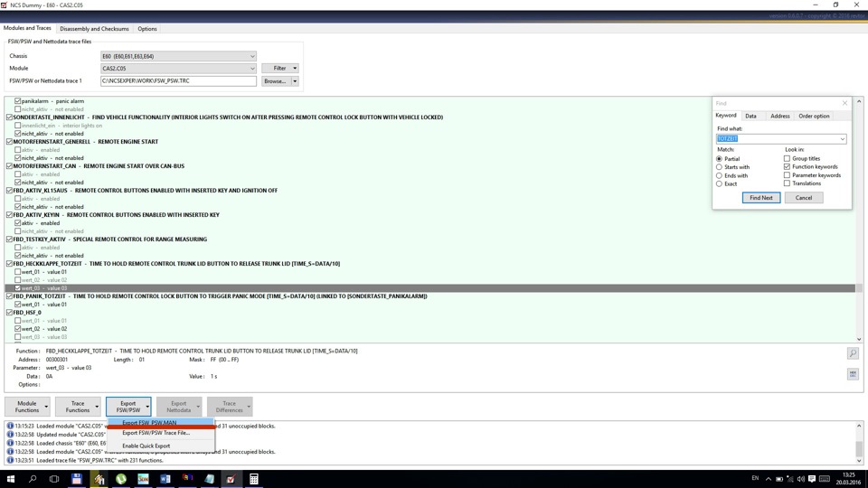
Task: Check wert_01 under FBD_HECKKLAPPE_TOTZEIT
Action: click(x=18, y=272)
